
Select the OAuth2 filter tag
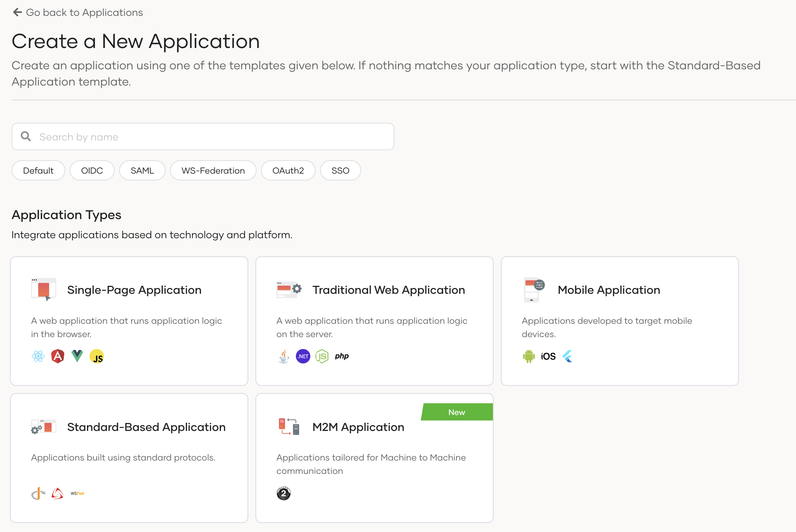(x=288, y=170)
